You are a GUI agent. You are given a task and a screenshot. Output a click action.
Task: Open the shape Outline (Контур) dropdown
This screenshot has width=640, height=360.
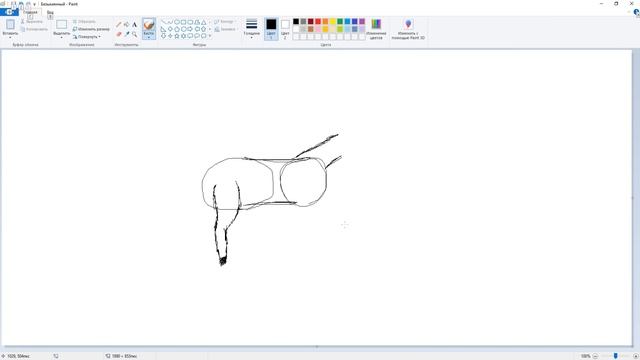[224, 22]
